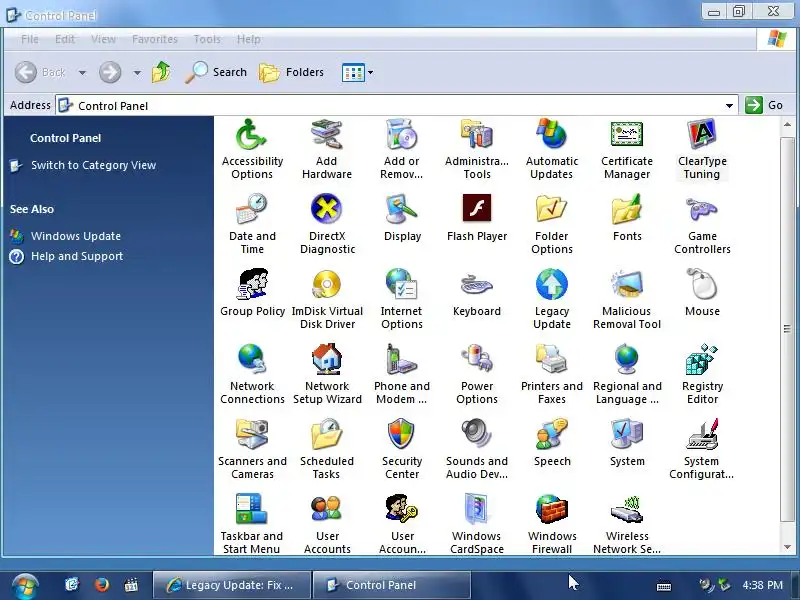
Task: Open the View menu
Action: 103,39
